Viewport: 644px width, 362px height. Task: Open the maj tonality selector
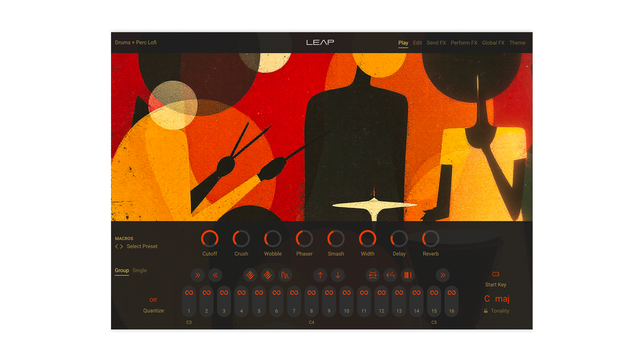coord(503,299)
